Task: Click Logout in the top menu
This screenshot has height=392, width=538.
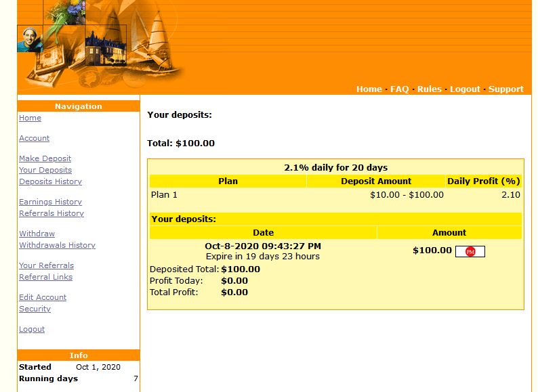Action: [x=465, y=89]
